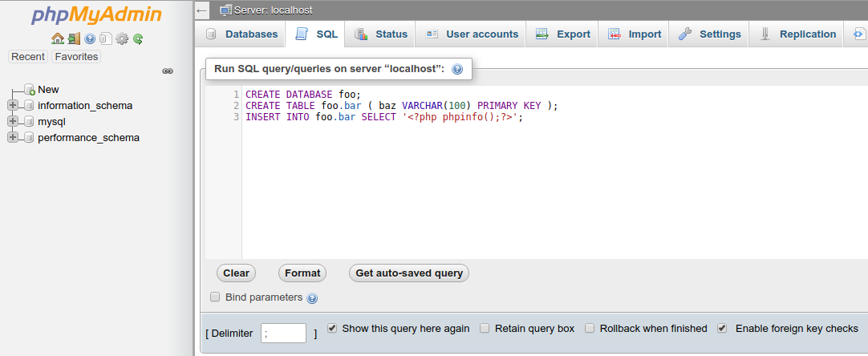
Task: Collapse navigation with left arrow icon
Action: [202, 10]
